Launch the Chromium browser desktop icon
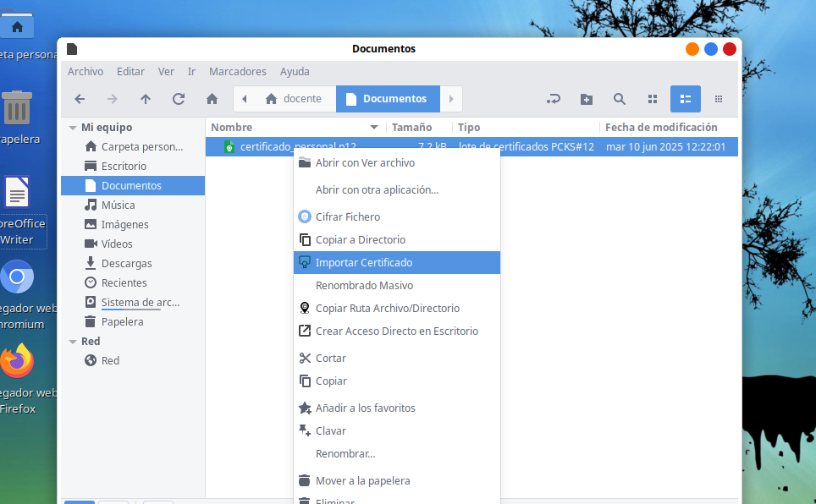The width and height of the screenshot is (816, 504). tap(17, 277)
